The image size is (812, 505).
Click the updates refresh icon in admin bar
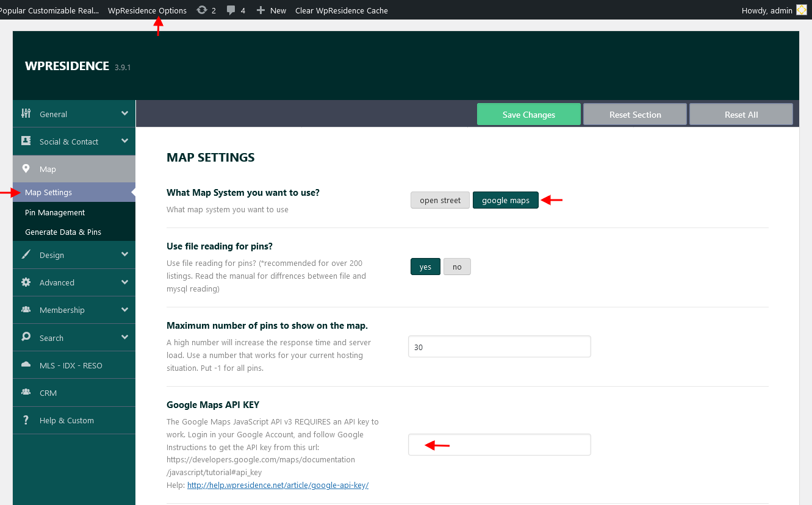tap(202, 10)
